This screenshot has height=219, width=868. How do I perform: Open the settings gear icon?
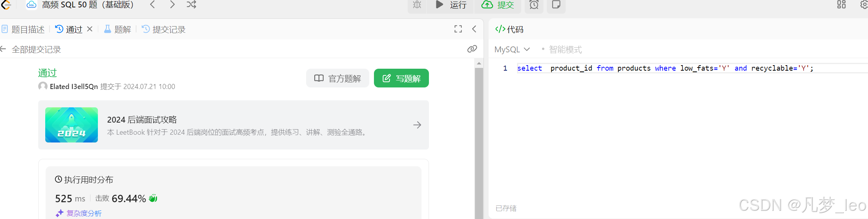click(x=864, y=5)
